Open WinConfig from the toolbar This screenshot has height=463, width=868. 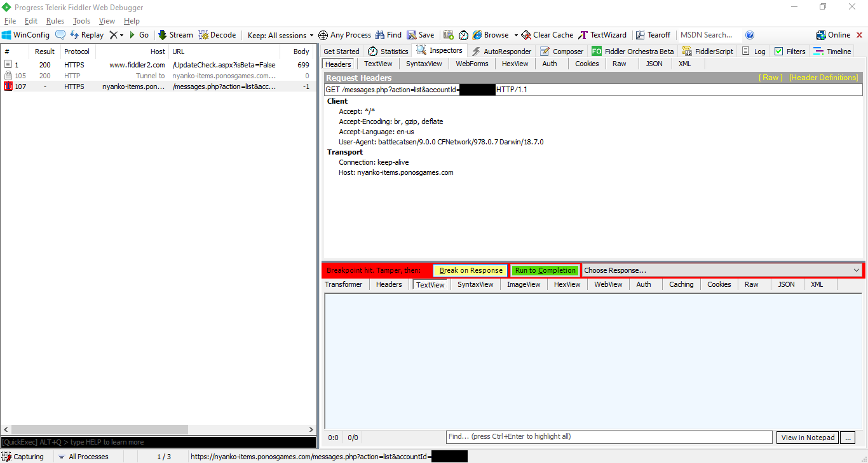point(26,35)
